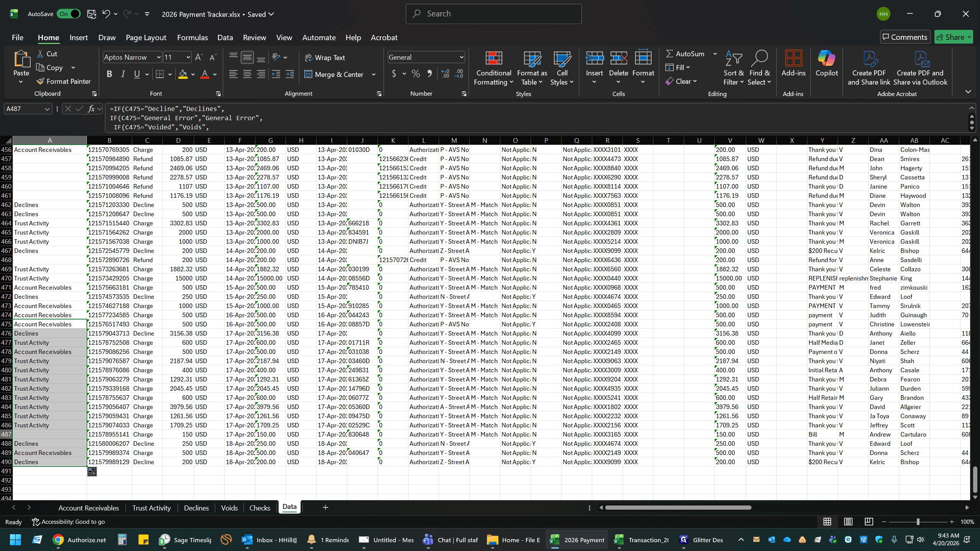This screenshot has height=551, width=980.
Task: Apply the Align Right icon
Action: coord(261,74)
